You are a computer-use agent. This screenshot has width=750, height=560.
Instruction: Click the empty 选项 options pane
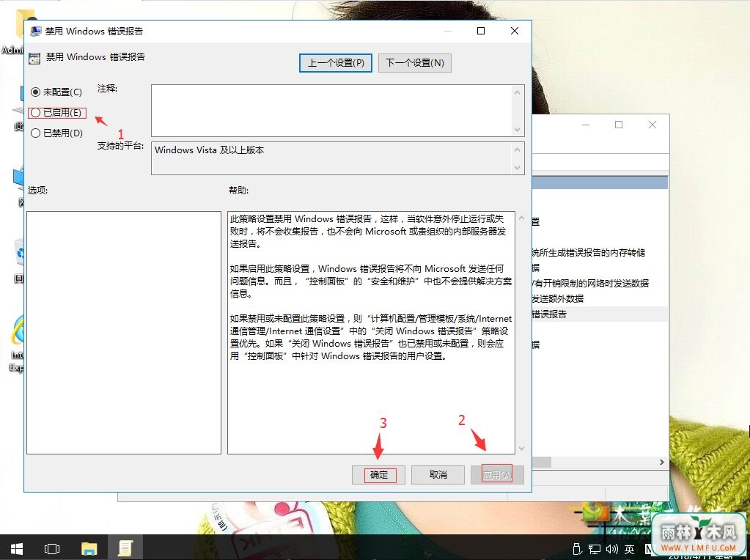tap(124, 333)
